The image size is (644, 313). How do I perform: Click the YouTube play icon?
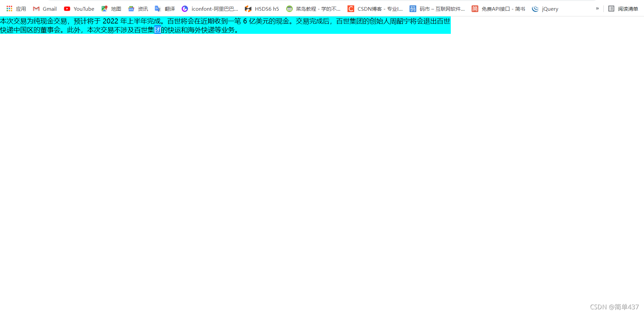click(67, 9)
